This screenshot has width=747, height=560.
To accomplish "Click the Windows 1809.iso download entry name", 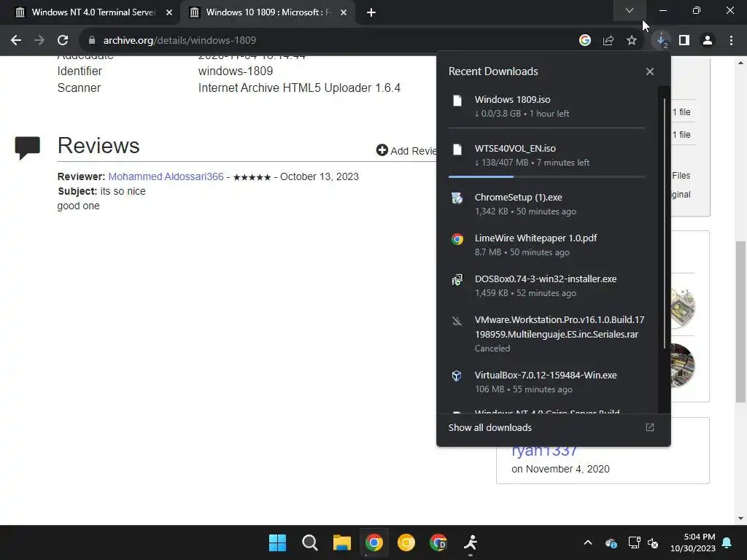I will (x=513, y=99).
